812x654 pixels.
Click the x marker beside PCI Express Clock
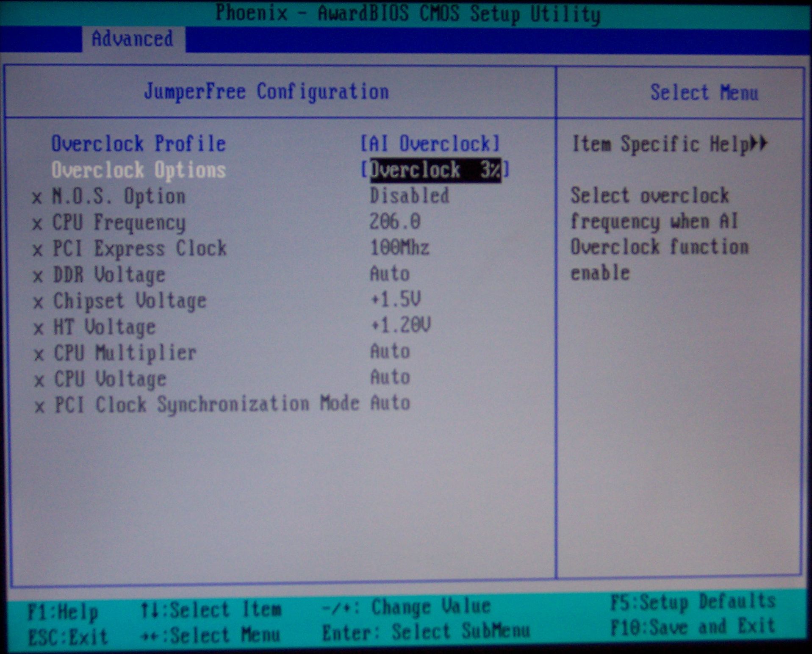pyautogui.click(x=38, y=250)
